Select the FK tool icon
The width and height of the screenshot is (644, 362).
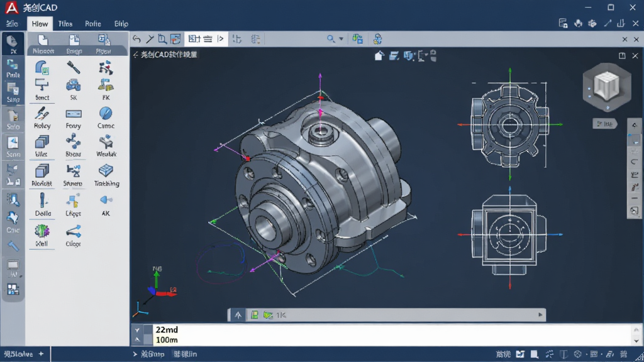(106, 85)
